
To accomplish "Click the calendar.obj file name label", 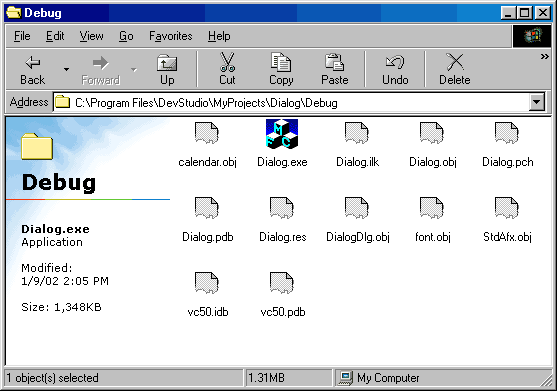I will (207, 162).
